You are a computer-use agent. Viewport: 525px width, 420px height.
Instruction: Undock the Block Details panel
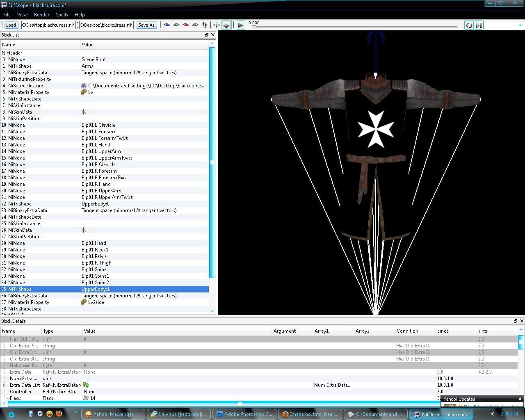point(516,321)
